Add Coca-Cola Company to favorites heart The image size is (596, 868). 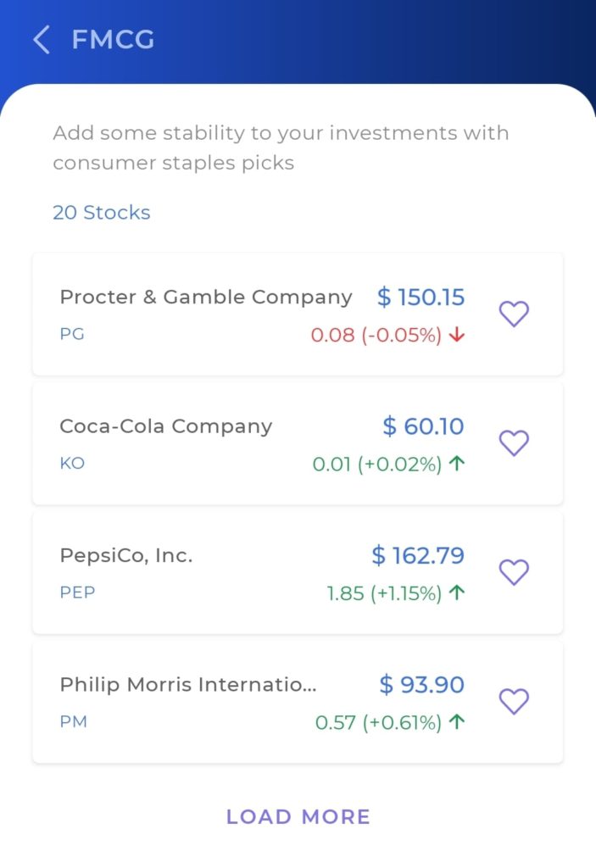tap(514, 442)
